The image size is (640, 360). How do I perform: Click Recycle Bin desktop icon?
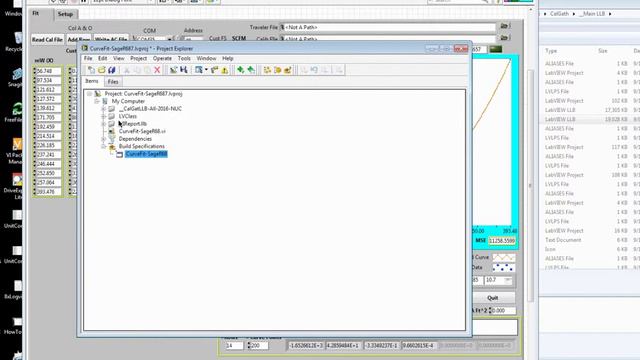(17, 39)
